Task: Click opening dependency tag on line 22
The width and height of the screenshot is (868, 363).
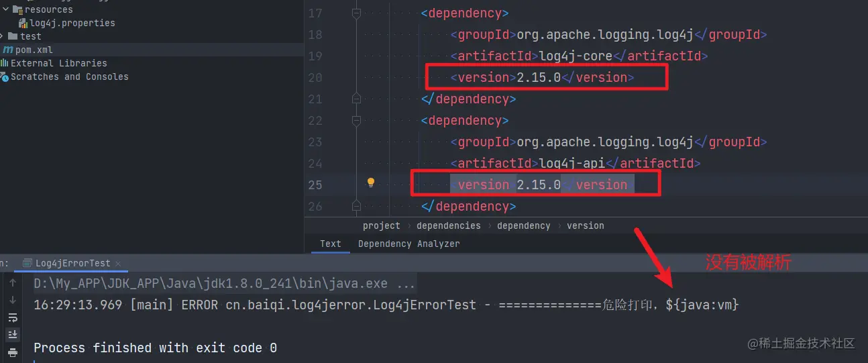Action: point(465,120)
